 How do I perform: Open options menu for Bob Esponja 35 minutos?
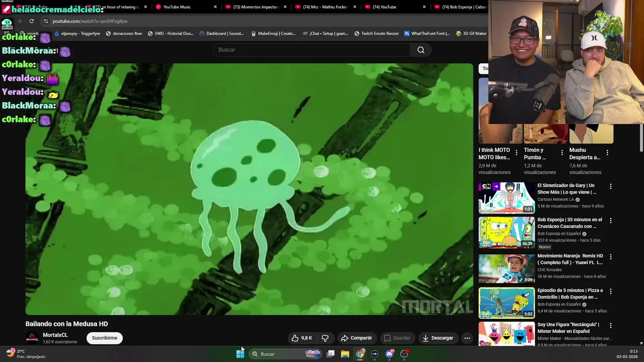(611, 221)
